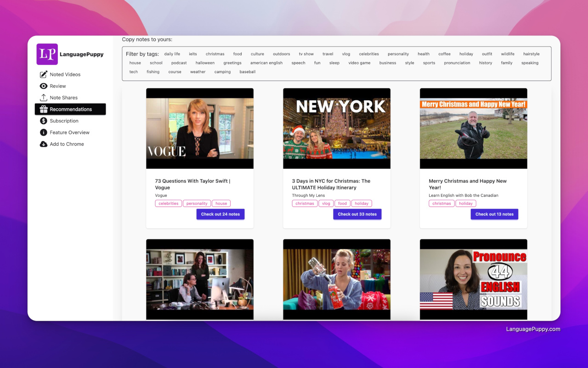Filter by the 'sleep' tag

(x=334, y=63)
